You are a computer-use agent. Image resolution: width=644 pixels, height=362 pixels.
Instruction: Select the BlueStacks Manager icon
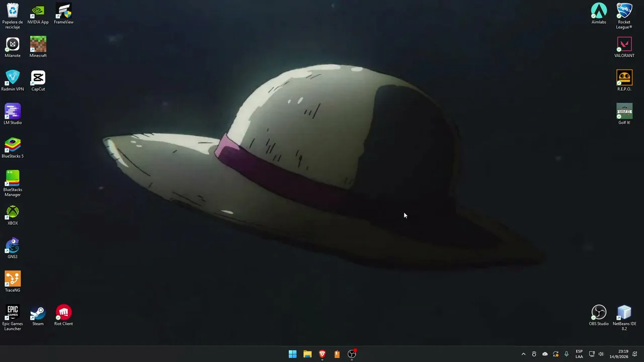click(x=13, y=184)
